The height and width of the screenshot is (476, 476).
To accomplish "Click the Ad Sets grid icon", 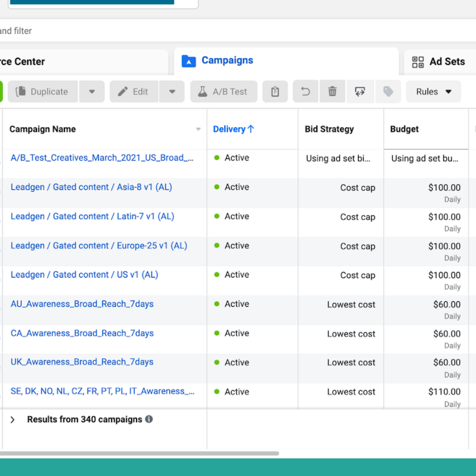I will [x=418, y=62].
